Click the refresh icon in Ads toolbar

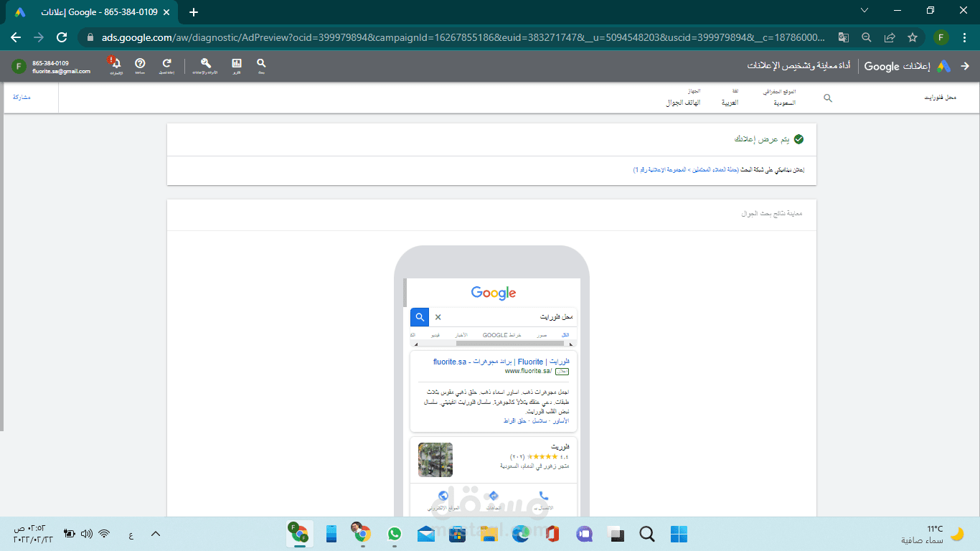click(166, 64)
